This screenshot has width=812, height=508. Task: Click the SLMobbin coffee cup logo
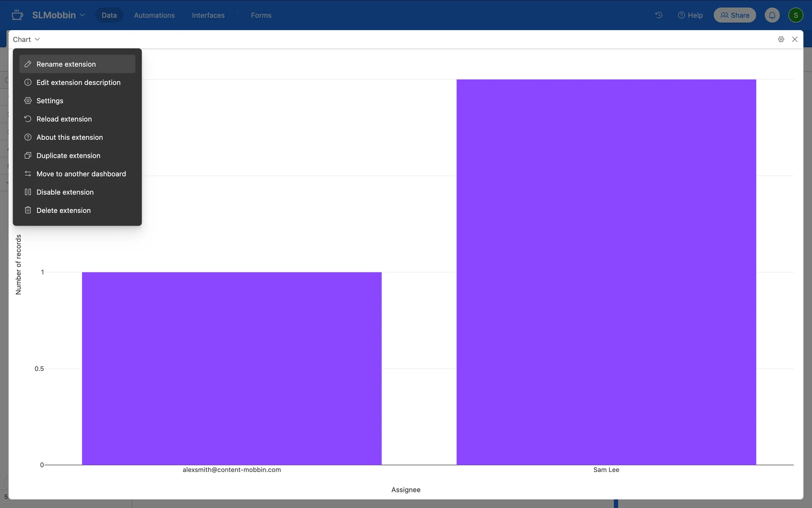pyautogui.click(x=17, y=15)
